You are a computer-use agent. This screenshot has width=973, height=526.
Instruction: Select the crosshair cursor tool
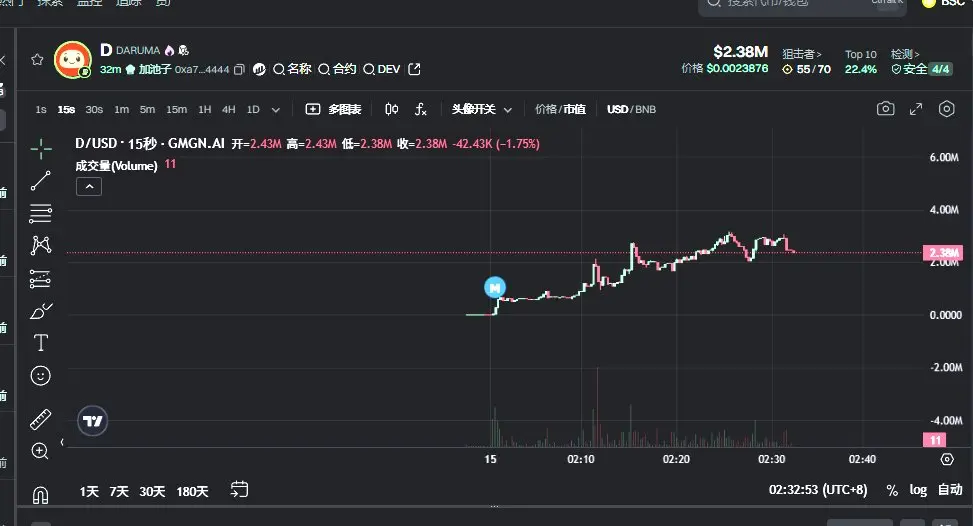[41, 149]
